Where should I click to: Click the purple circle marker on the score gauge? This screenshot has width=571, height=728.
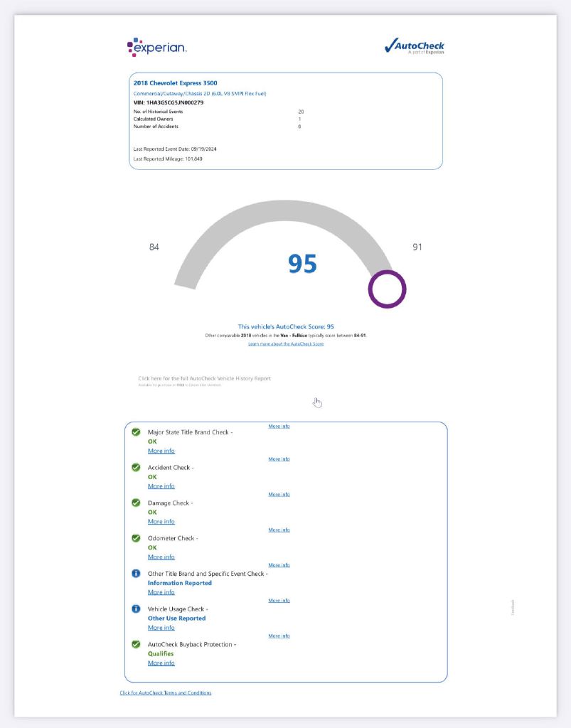(x=387, y=289)
